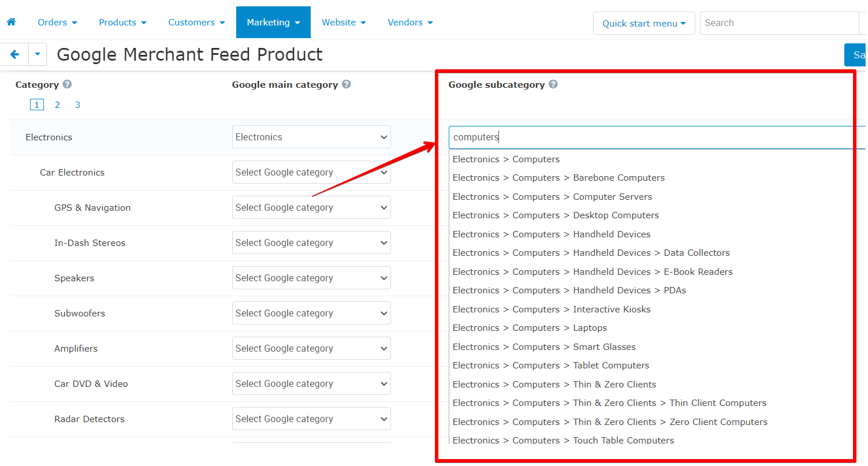Image resolution: width=868 pixels, height=466 pixels.
Task: Click the Car Electronics category label
Action: tap(72, 173)
